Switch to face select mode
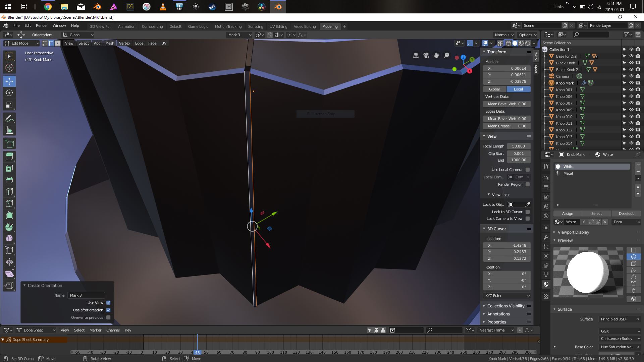The image size is (644, 362). pos(58,43)
